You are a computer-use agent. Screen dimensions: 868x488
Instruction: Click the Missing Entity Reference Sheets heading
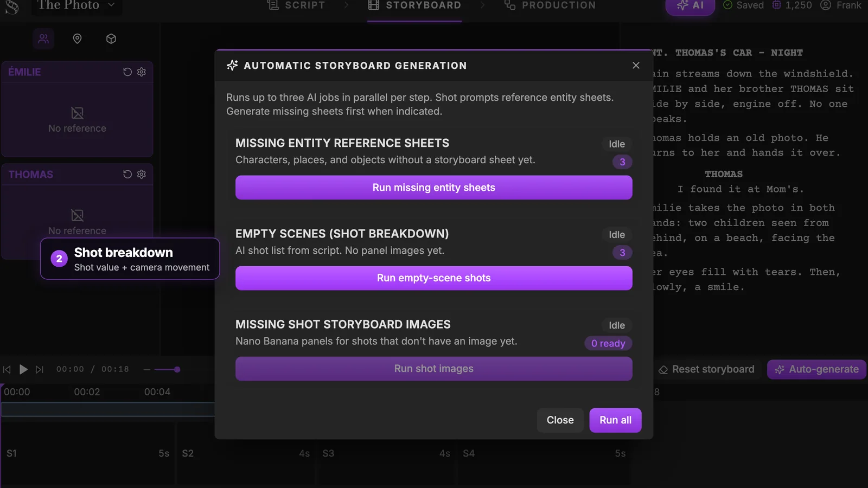coord(342,143)
